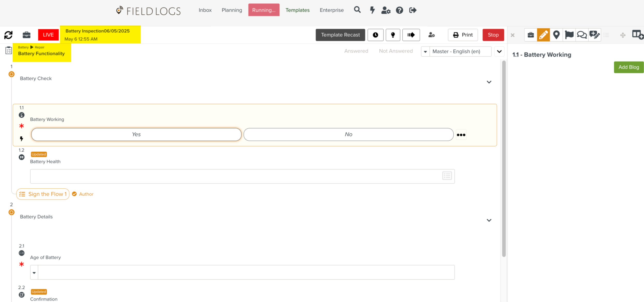Toggle the Not Answered filter
The height and width of the screenshot is (302, 644).
click(x=396, y=51)
